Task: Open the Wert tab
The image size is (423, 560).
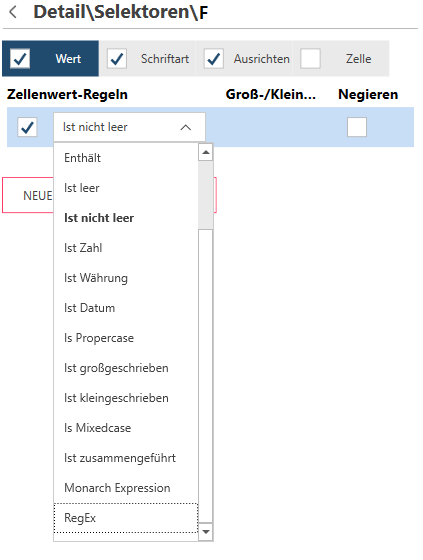Action: [x=50, y=59]
